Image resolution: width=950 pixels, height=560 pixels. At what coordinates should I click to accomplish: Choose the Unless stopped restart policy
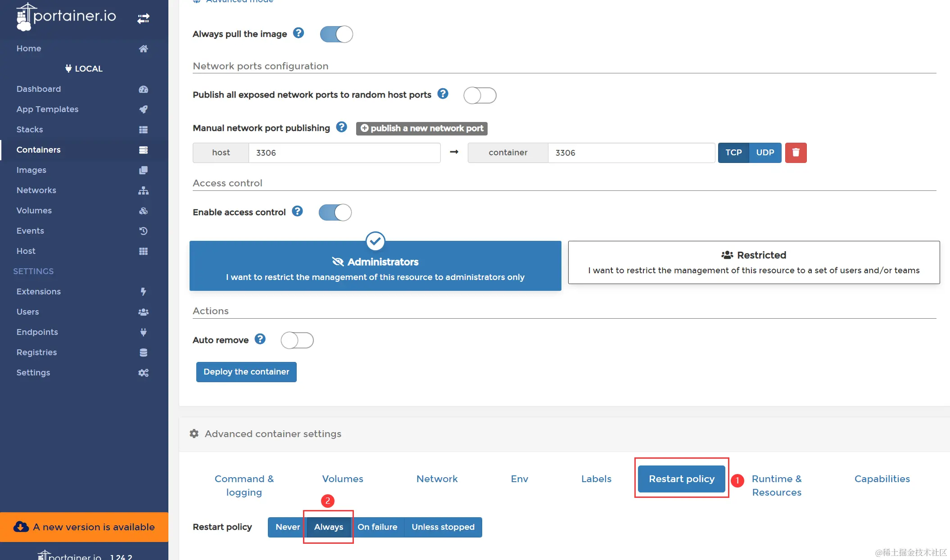[x=443, y=527]
